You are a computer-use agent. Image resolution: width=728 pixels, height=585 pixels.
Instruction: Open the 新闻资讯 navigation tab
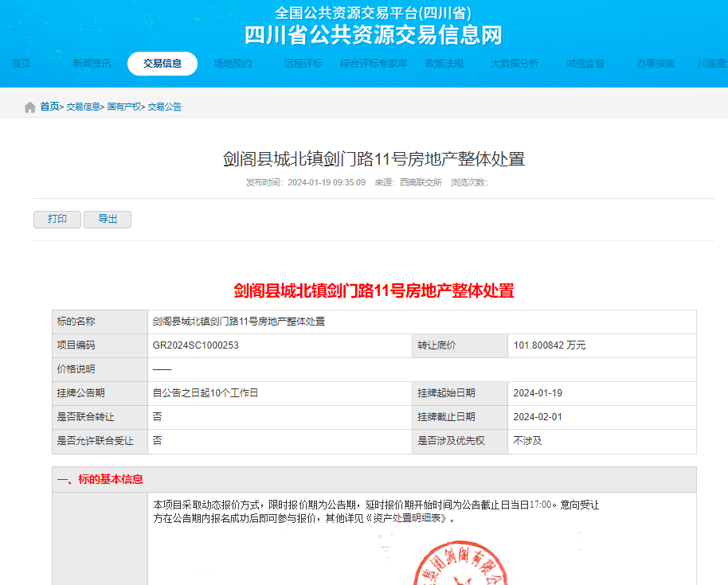tap(92, 64)
